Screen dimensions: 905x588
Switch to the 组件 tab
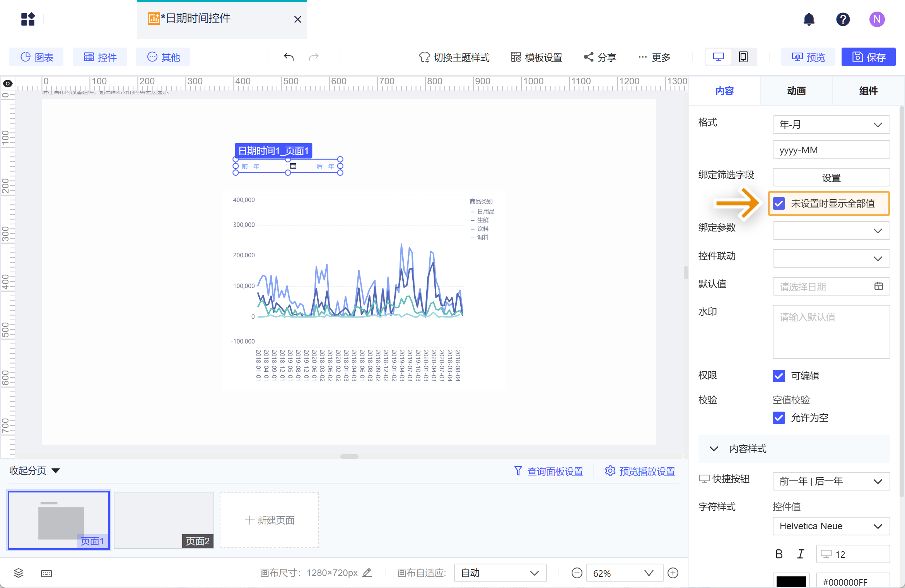(x=868, y=91)
